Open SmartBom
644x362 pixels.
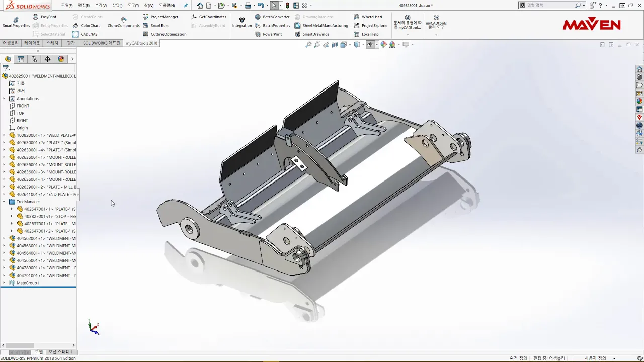pos(155,25)
